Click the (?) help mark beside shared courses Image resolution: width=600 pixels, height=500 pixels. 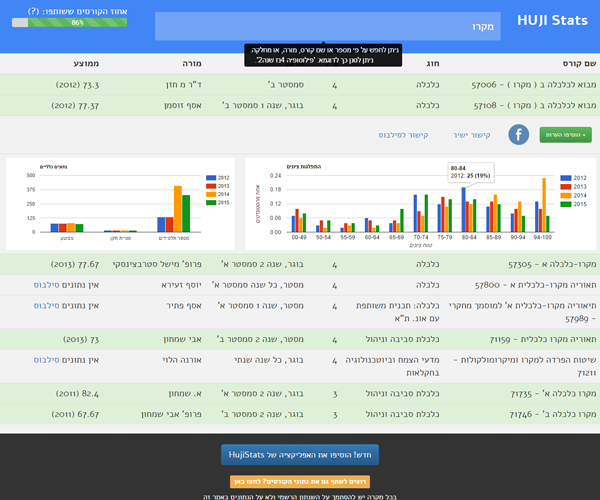point(33,9)
